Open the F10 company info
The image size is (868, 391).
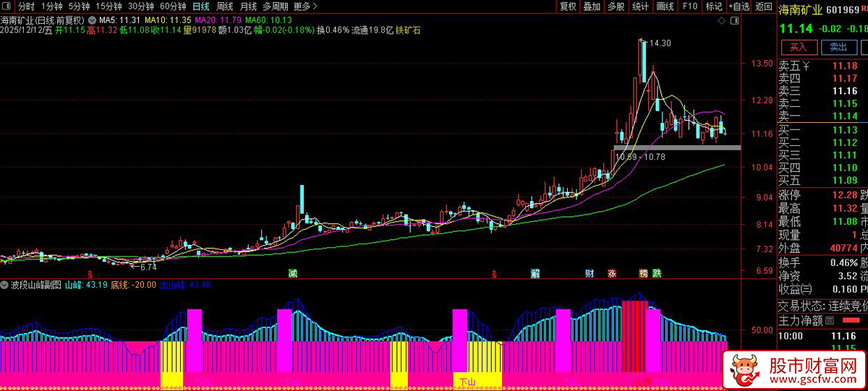(x=689, y=7)
